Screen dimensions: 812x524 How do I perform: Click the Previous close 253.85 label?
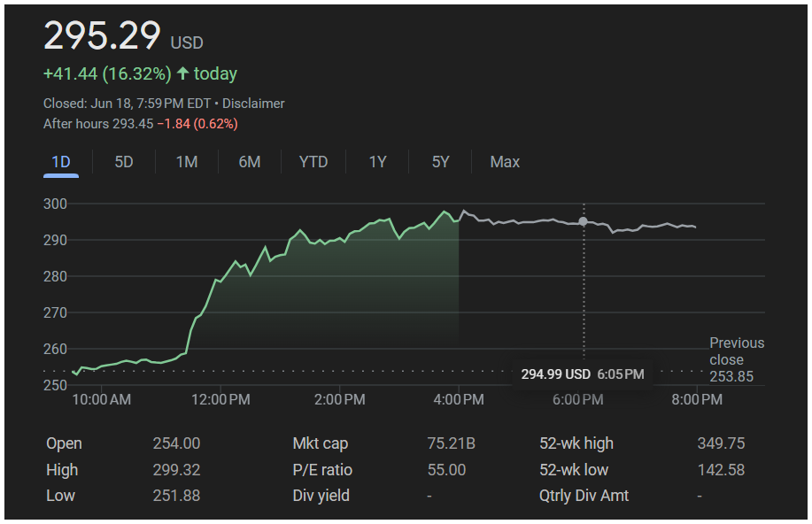737,360
